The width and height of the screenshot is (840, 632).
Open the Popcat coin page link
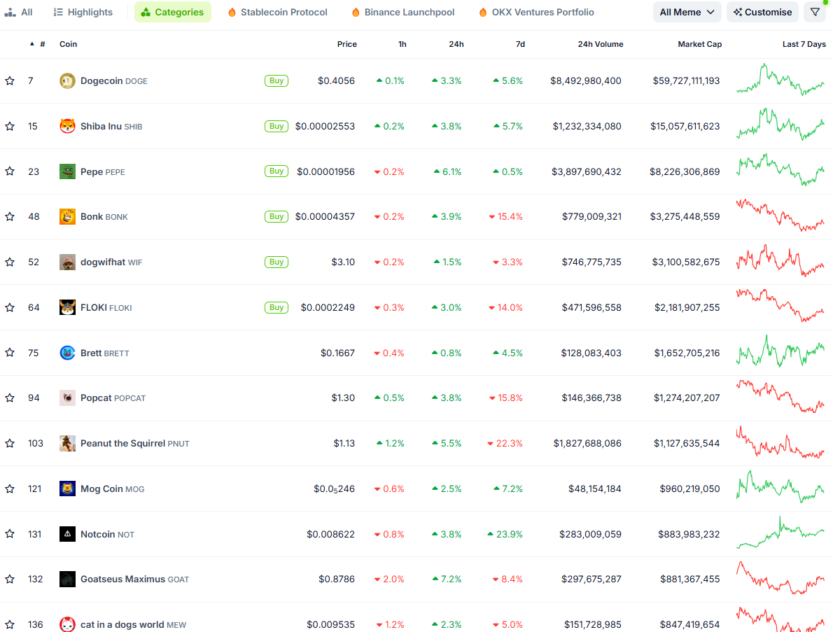[113, 398]
